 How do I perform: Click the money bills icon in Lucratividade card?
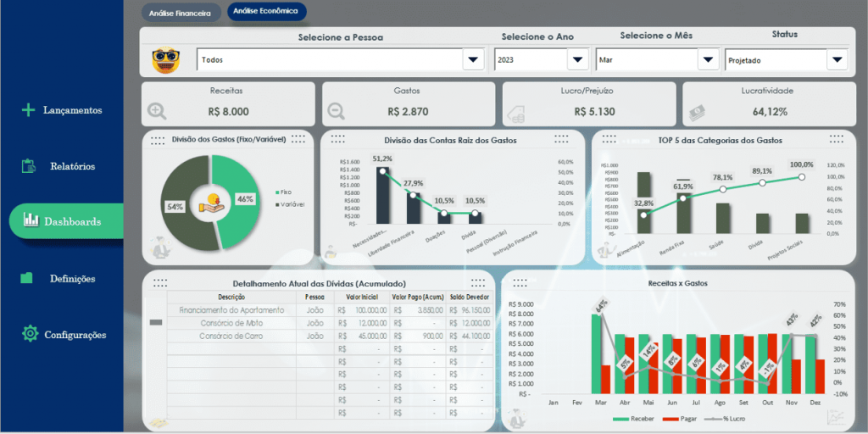tap(698, 113)
